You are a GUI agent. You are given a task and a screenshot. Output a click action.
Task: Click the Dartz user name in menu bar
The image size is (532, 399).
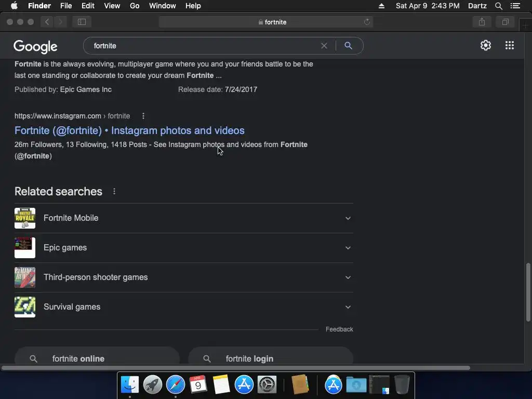477,6
